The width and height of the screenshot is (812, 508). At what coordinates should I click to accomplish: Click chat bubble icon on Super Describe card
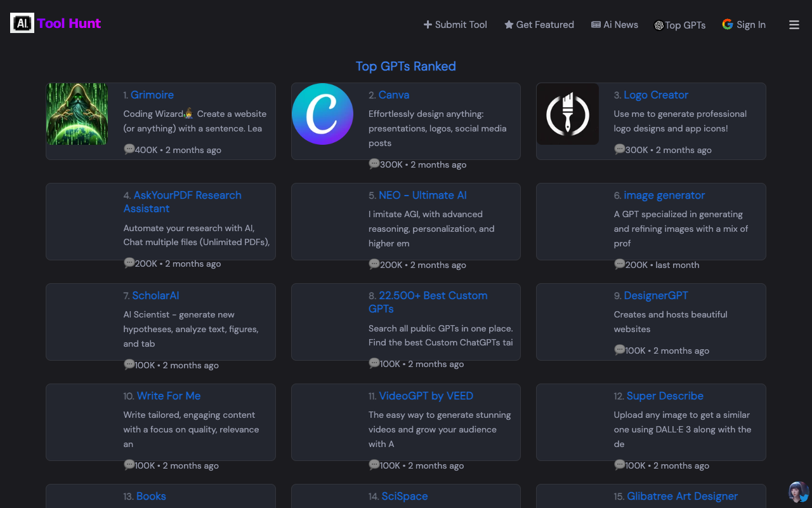click(x=620, y=465)
